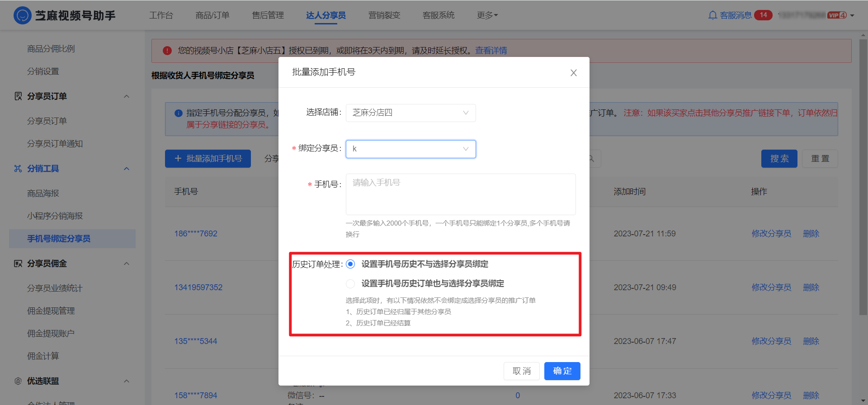Click 修改分享员 for the 186****7692 row
Image resolution: width=868 pixels, height=405 pixels.
point(771,234)
